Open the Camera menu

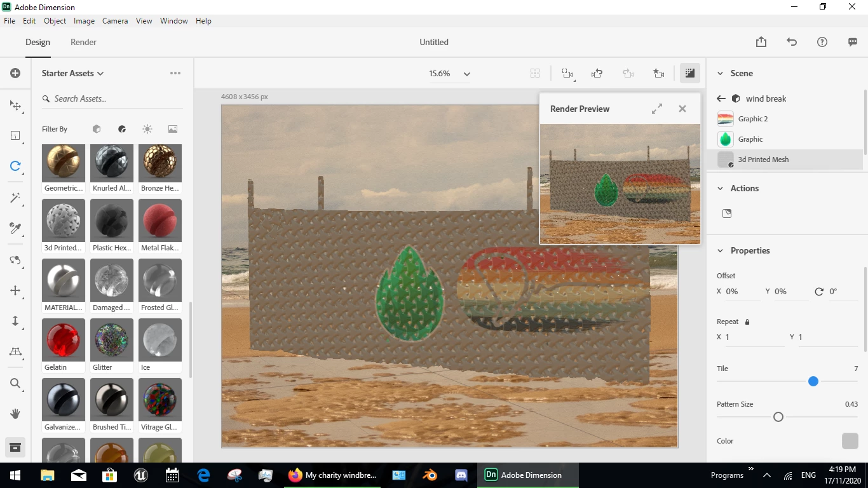click(x=115, y=21)
